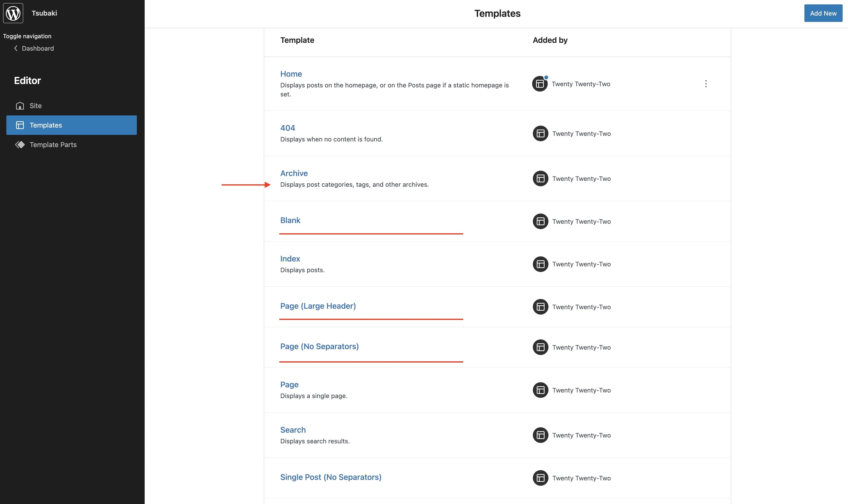
Task: Click the blue dot indicator on the Home theme icon
Action: [546, 77]
